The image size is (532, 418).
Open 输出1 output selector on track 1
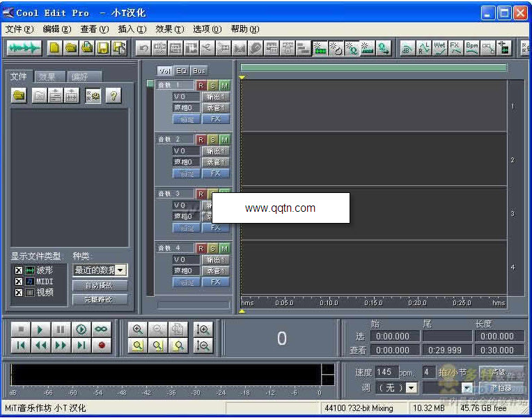(216, 97)
